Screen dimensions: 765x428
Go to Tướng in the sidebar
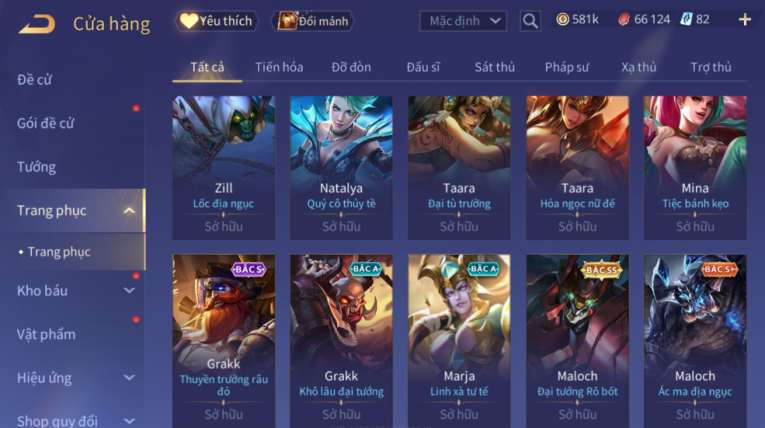[37, 167]
